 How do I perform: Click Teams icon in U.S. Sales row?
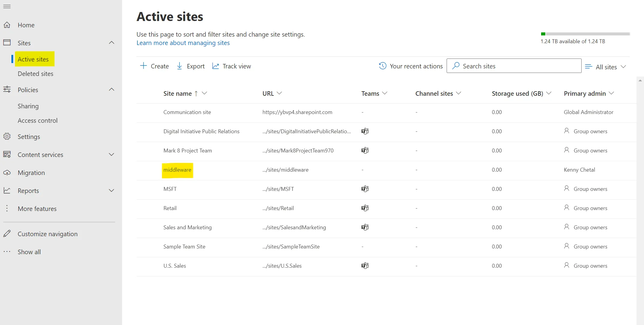(x=365, y=266)
